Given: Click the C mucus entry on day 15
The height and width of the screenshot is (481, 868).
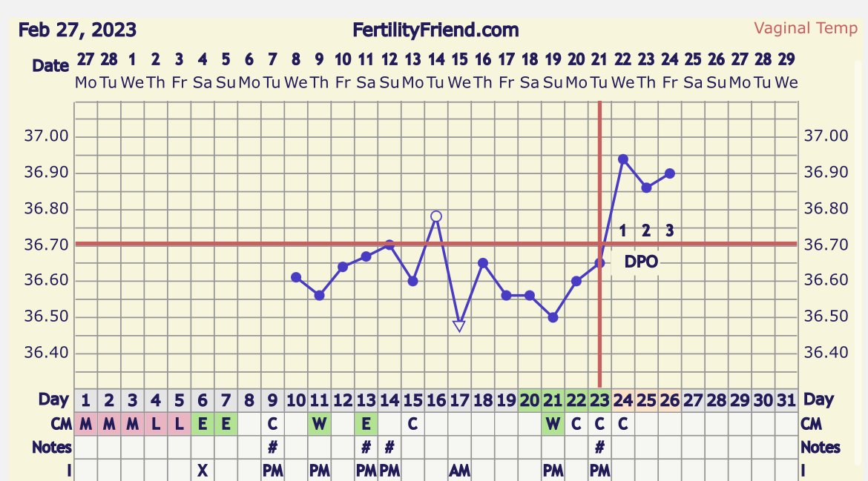Looking at the screenshot, I should pyautogui.click(x=412, y=424).
